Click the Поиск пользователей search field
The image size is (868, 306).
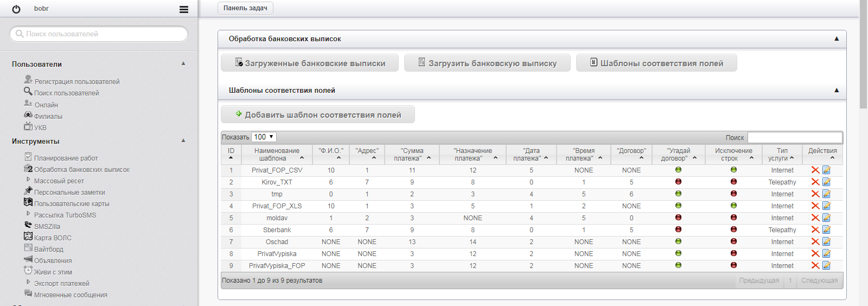click(99, 34)
